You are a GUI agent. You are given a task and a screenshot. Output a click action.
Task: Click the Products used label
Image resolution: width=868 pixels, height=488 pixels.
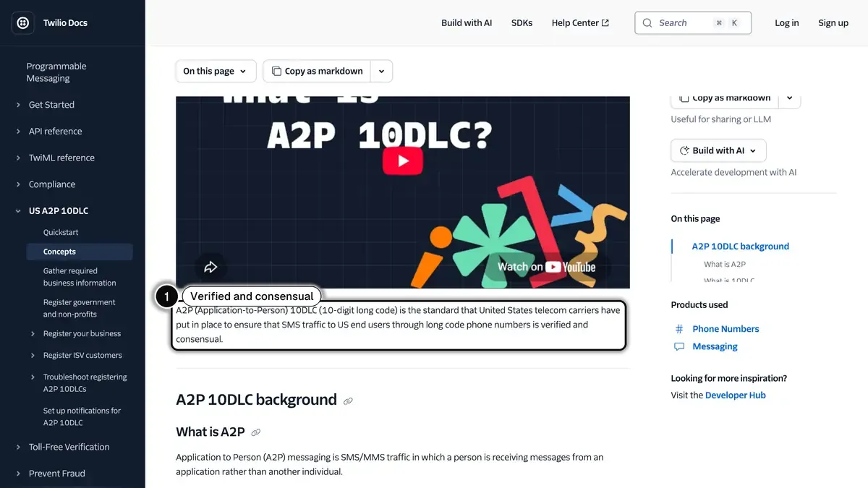pyautogui.click(x=699, y=305)
